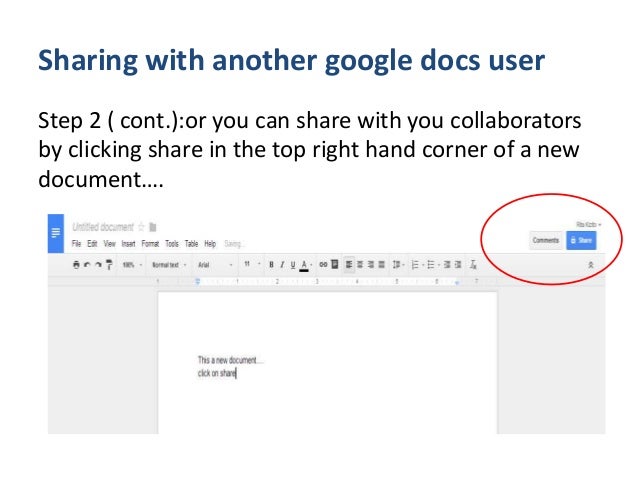Open the Table menu

coord(191,244)
